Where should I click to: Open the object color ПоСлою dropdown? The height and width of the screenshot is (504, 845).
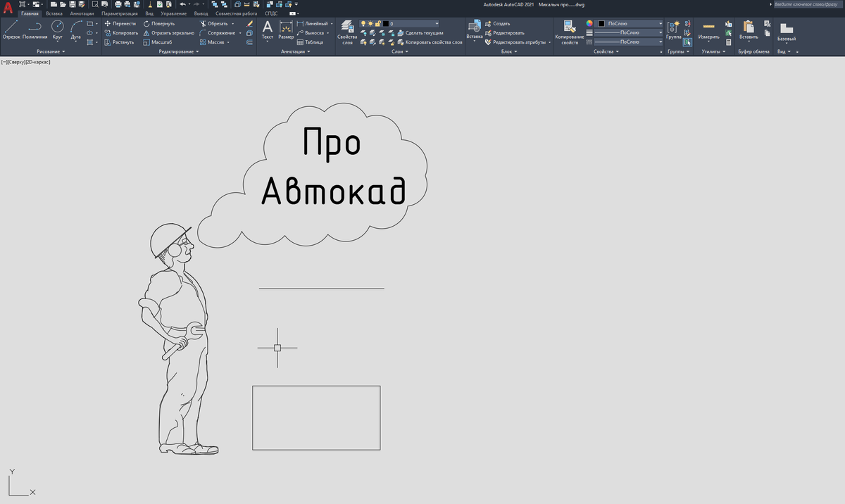(661, 23)
